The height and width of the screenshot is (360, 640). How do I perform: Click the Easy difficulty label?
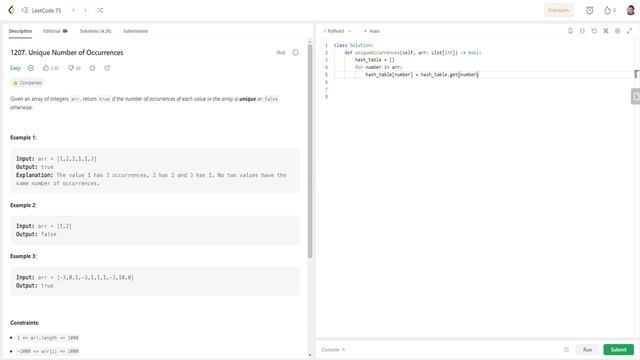(x=15, y=68)
